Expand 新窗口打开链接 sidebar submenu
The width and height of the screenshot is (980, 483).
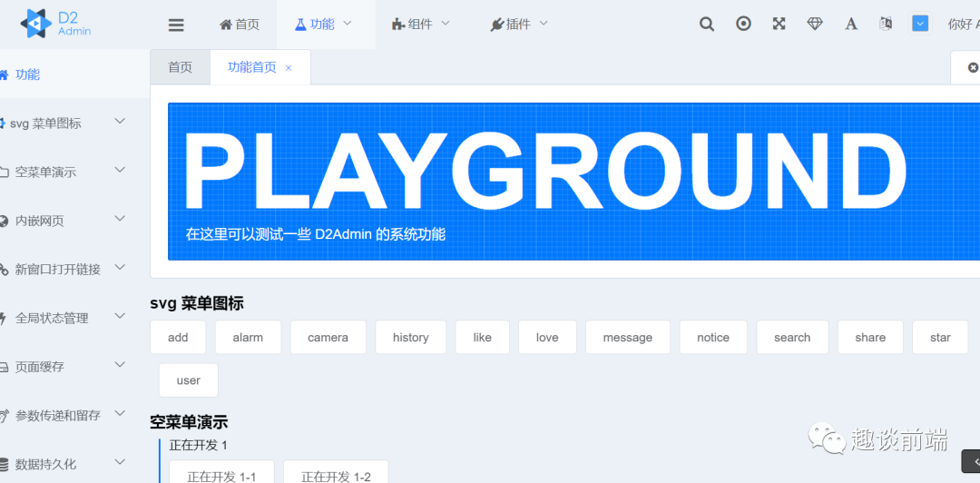tap(120, 268)
